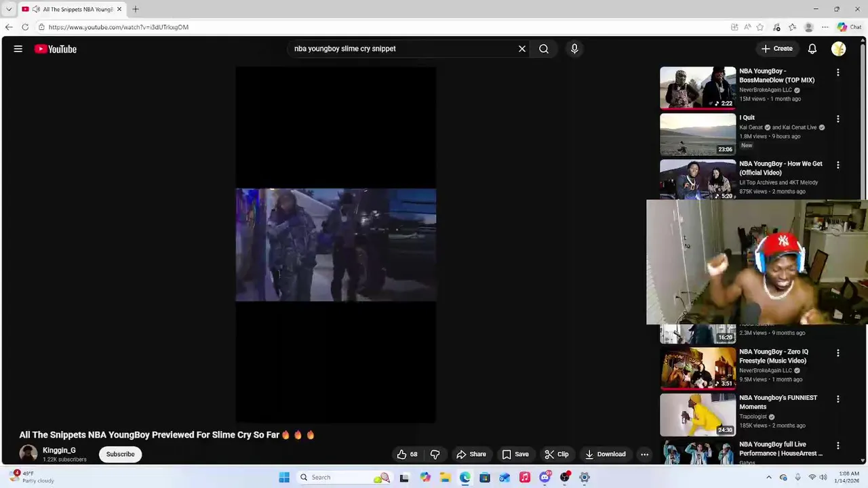Viewport: 868px width, 488px height.
Task: Open options menu for Zero IQ Freestyle
Action: coord(838,353)
